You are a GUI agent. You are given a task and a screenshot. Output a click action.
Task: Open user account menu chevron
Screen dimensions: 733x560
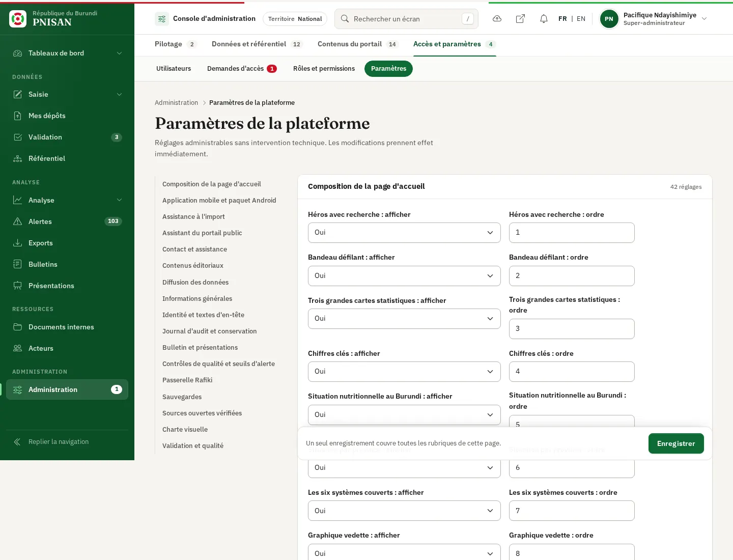(x=704, y=19)
